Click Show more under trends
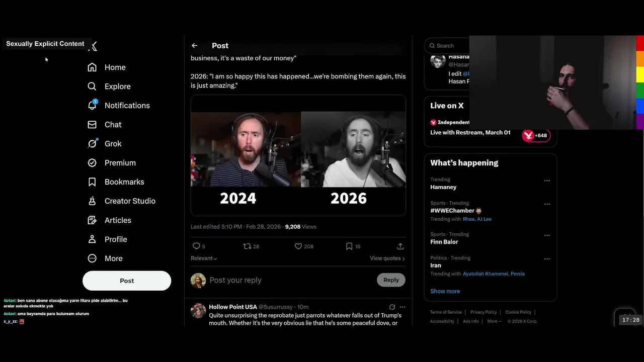The image size is (644, 362). (x=445, y=291)
